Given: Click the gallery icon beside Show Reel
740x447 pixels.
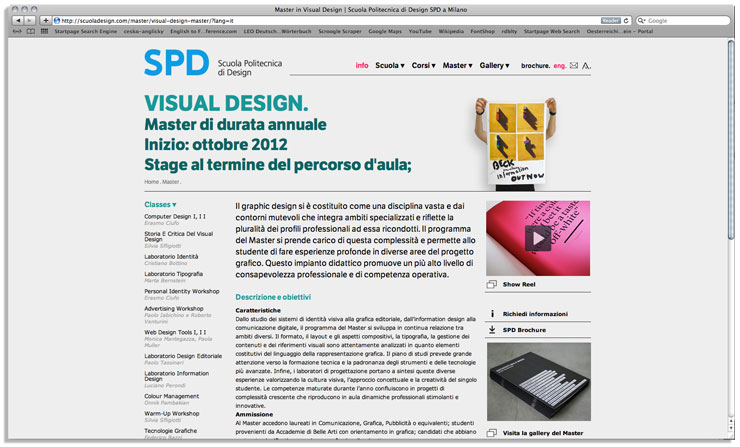Looking at the screenshot, I should point(492,285).
